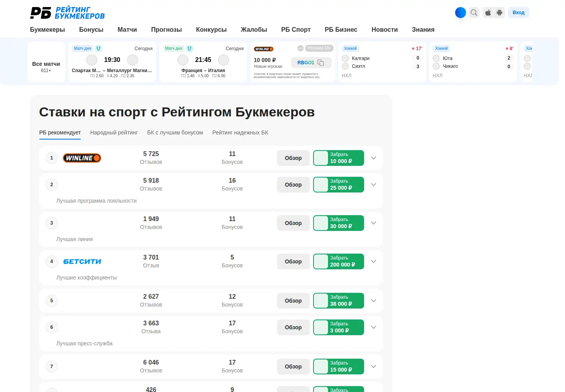Image resolution: width=565 pixels, height=392 pixels.
Task: Click trophy icon on Франция – Италия card
Action: 190,49
